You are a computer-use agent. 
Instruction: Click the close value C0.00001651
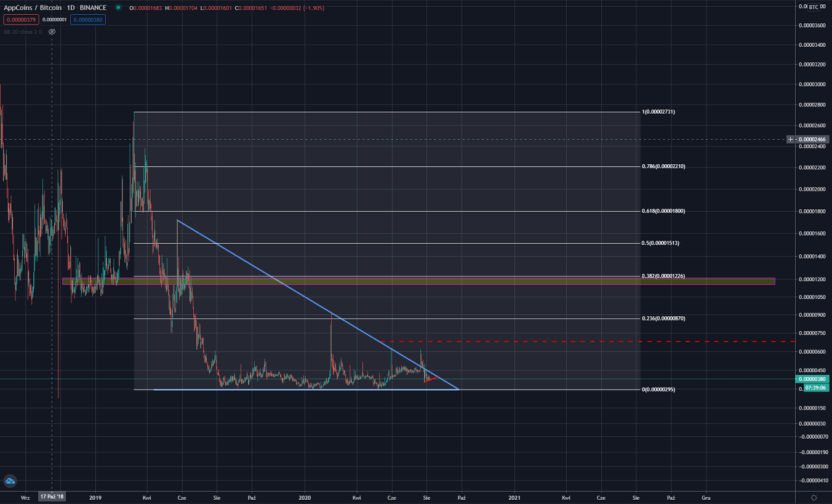click(250, 8)
